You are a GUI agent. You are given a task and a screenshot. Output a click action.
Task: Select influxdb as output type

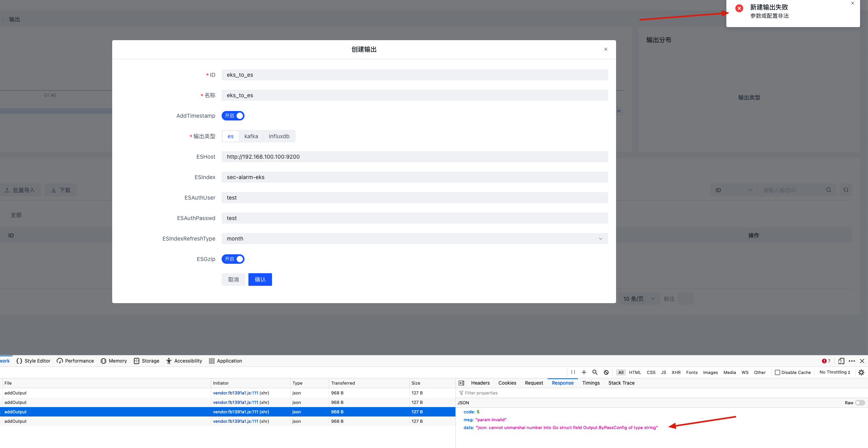[x=279, y=136]
